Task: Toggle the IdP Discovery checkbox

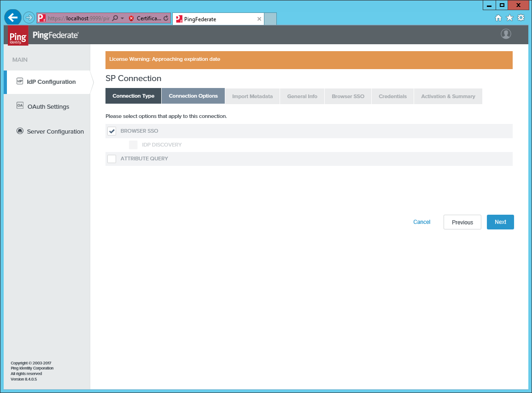Action: [x=133, y=145]
